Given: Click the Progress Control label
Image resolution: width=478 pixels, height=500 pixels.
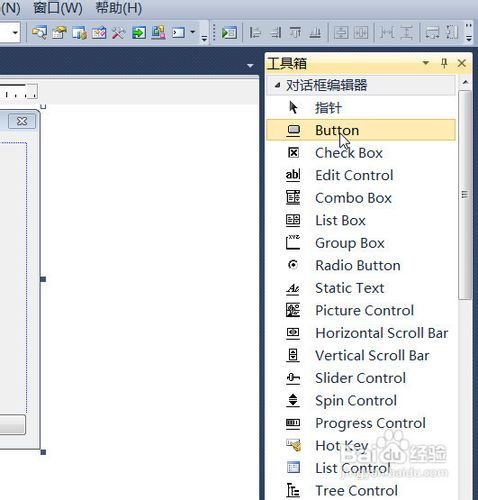Looking at the screenshot, I should [x=370, y=423].
